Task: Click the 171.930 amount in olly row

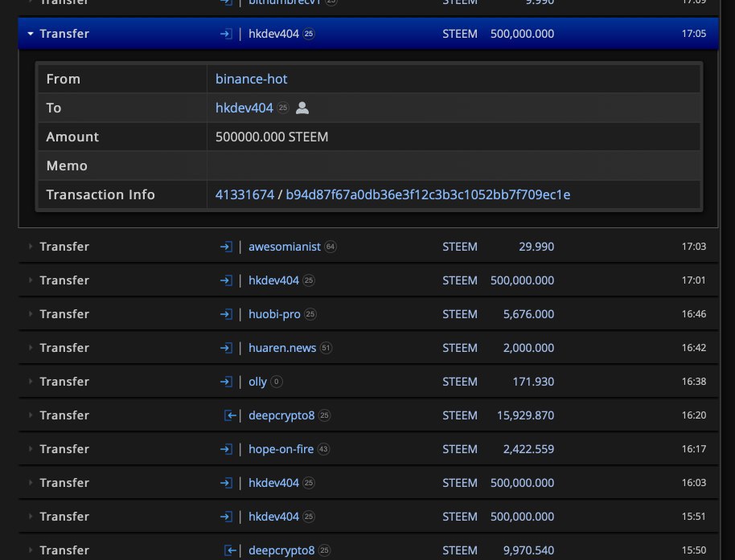Action: [x=533, y=381]
